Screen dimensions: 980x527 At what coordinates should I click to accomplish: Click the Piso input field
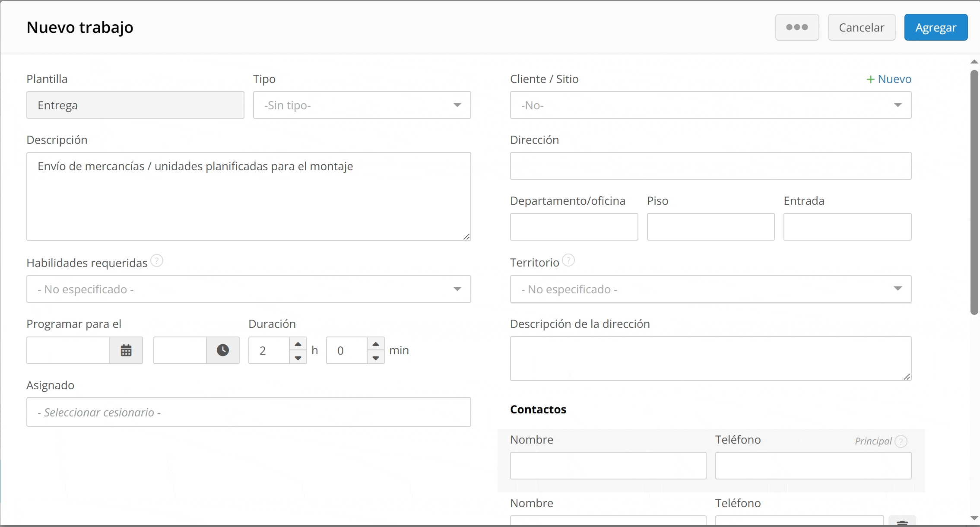tap(710, 227)
